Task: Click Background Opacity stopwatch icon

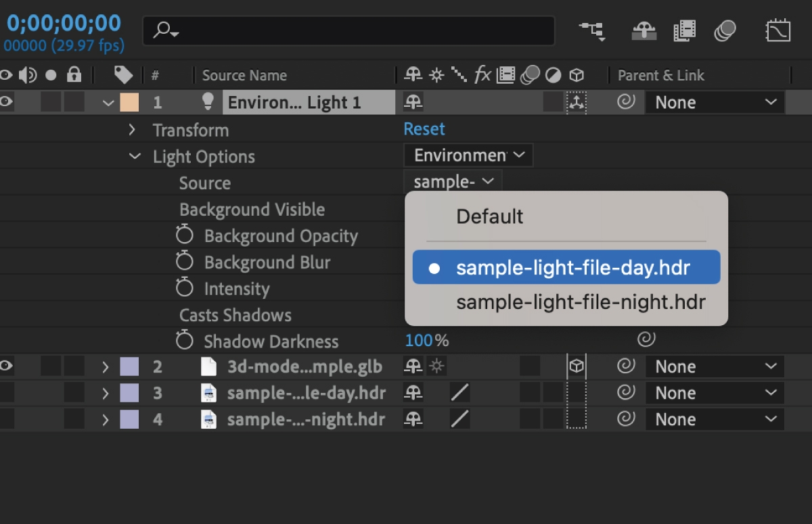Action: coord(184,235)
